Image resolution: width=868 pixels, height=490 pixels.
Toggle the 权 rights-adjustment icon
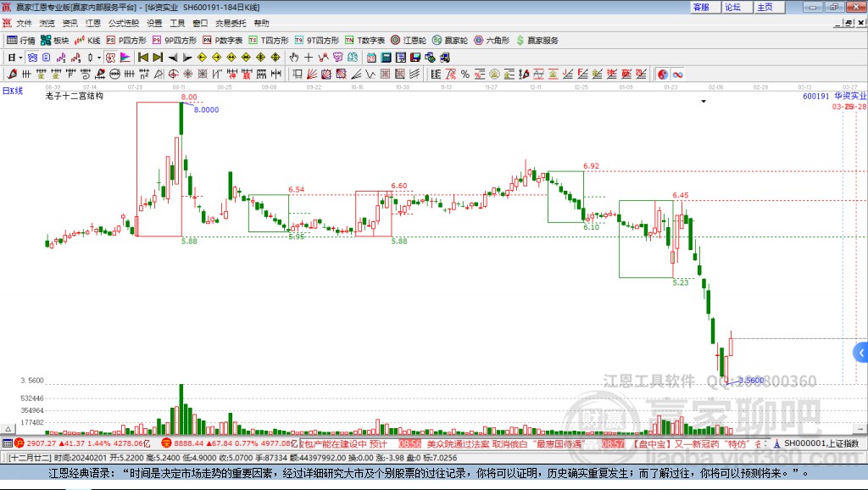coord(111,58)
